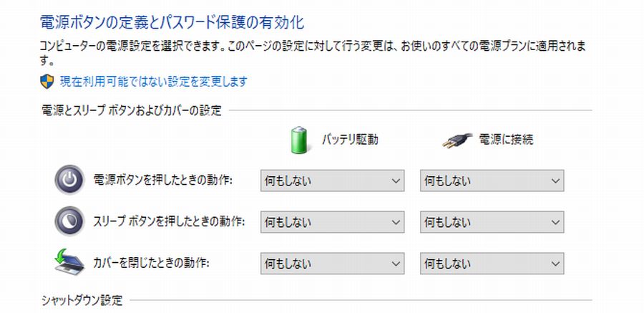Click the UAC shield icon

click(x=47, y=82)
